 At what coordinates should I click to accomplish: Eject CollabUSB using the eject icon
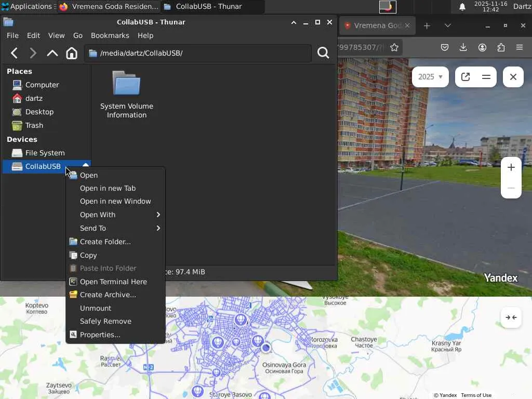[x=86, y=165]
